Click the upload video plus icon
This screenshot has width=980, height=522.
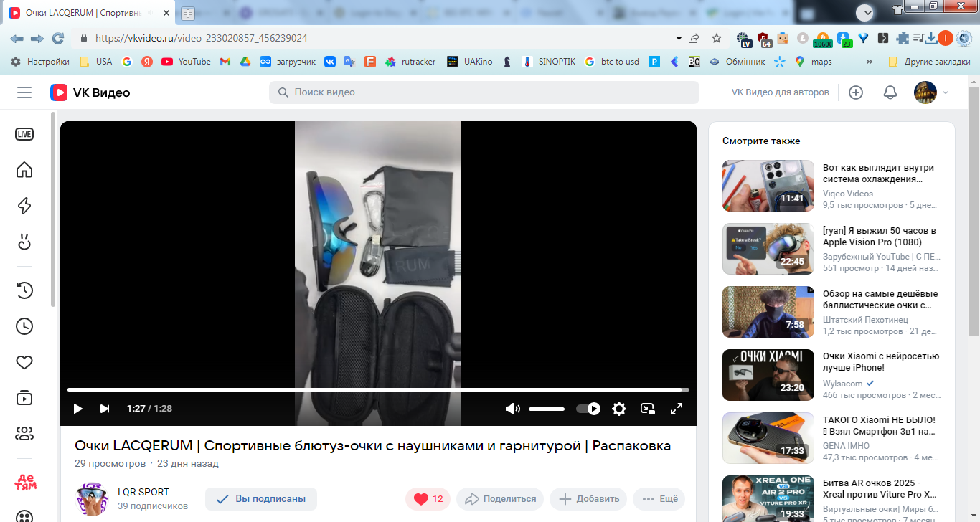pyautogui.click(x=855, y=92)
